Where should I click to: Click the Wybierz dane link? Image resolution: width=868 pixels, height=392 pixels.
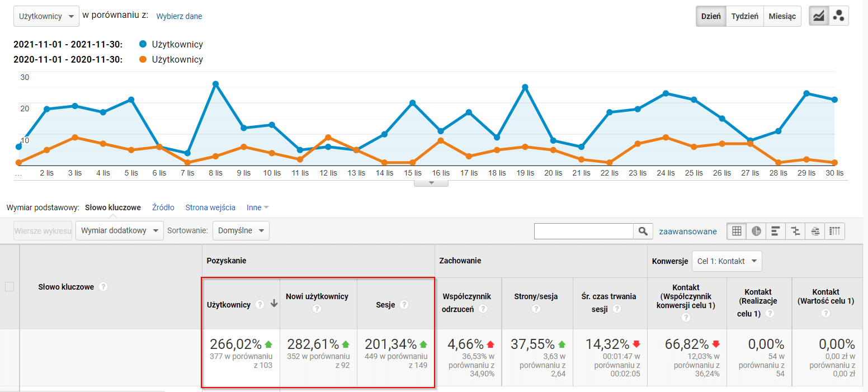point(179,16)
